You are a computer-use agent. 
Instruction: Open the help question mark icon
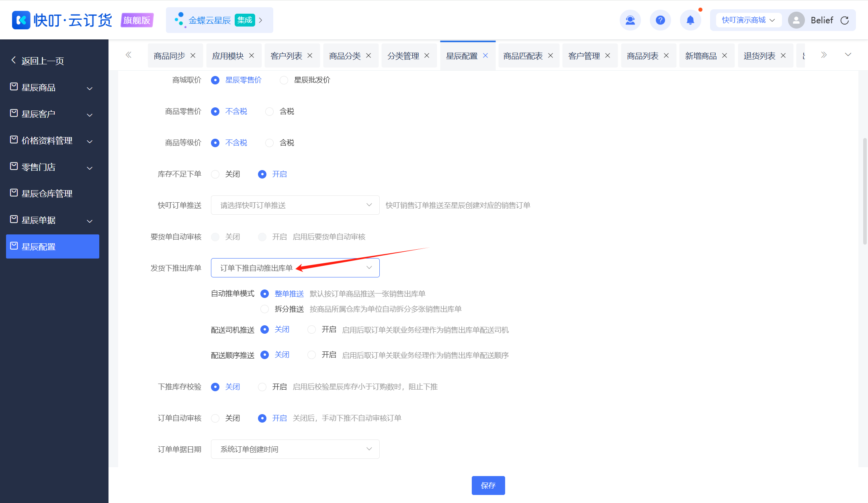660,20
